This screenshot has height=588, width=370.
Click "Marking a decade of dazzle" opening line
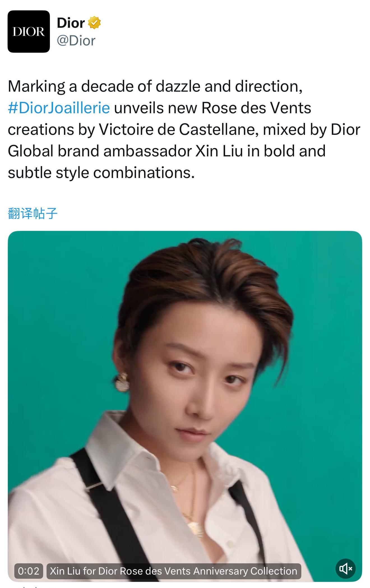(x=104, y=86)
